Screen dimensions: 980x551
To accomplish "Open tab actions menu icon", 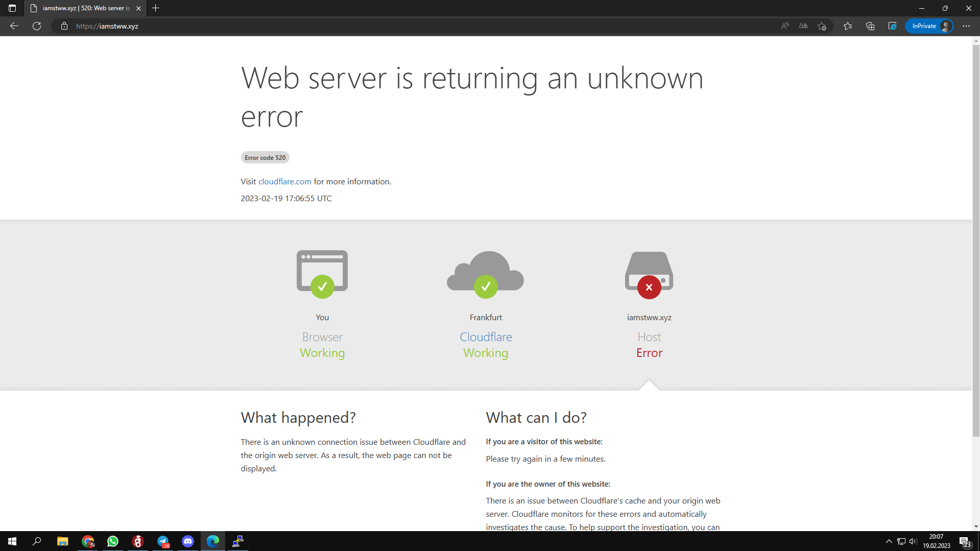I will [12, 8].
